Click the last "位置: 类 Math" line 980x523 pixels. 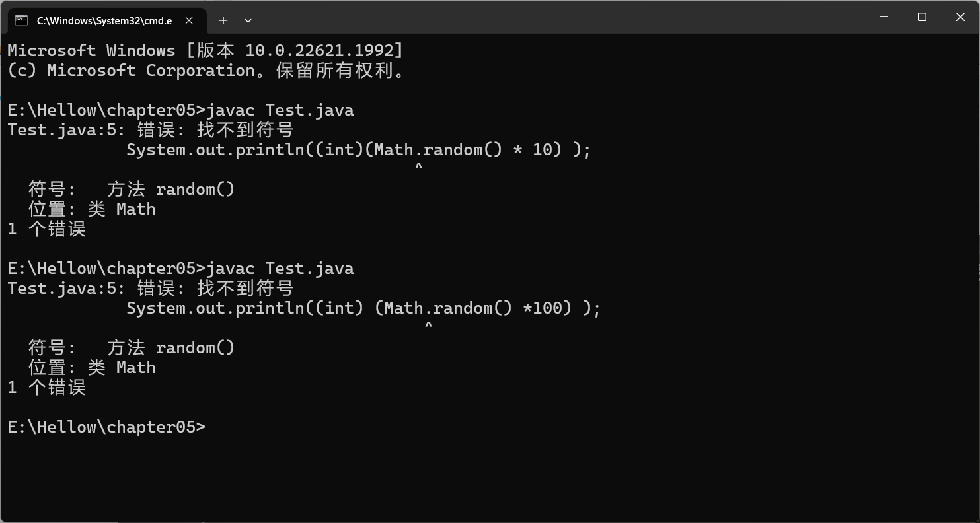[x=92, y=368]
